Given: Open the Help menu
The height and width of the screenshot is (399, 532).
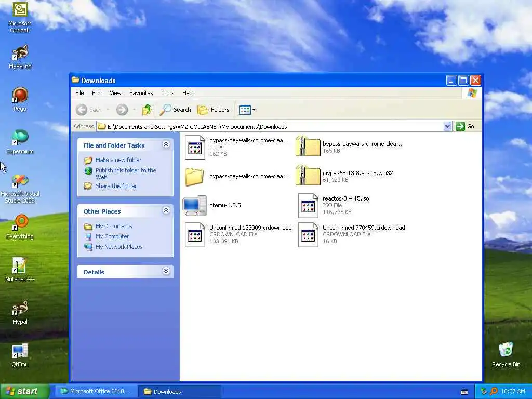Looking at the screenshot, I should pos(188,93).
